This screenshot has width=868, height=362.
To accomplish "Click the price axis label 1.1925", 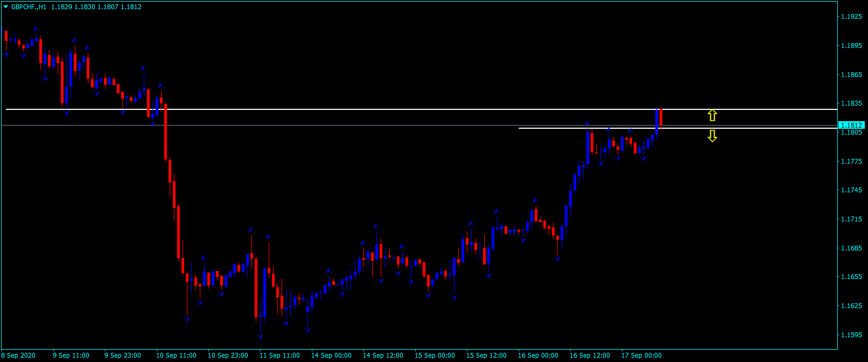I will click(x=851, y=17).
